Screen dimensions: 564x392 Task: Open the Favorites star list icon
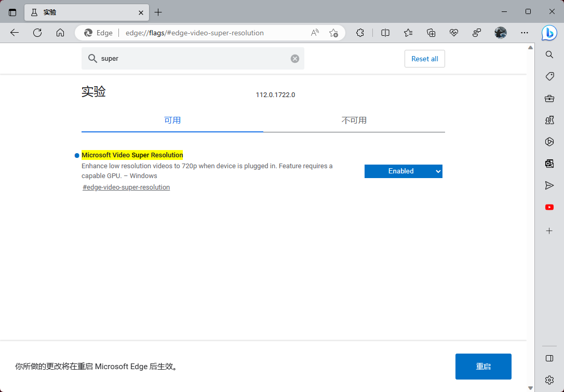click(408, 33)
